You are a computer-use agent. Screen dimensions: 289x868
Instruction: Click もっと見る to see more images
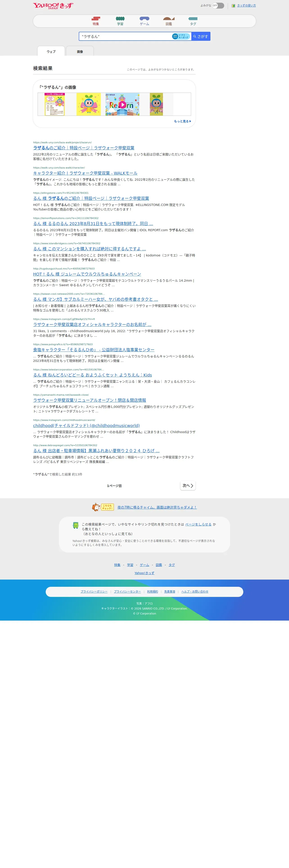point(182,121)
